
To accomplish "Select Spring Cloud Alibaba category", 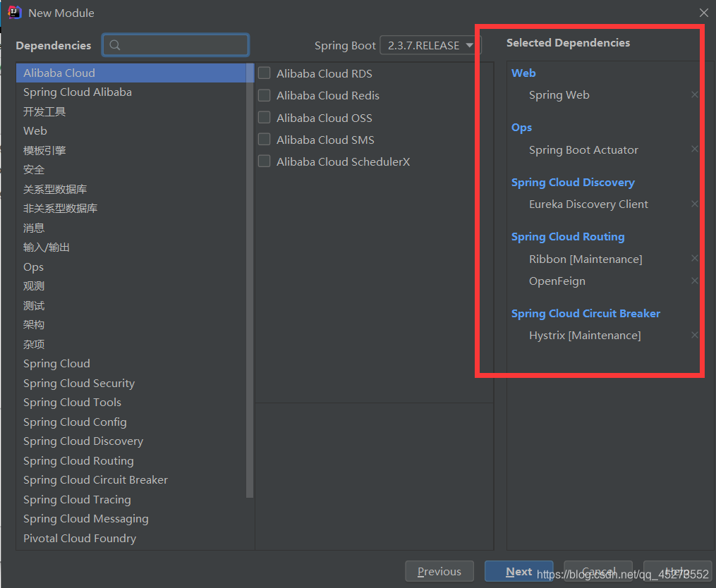I will [x=131, y=92].
